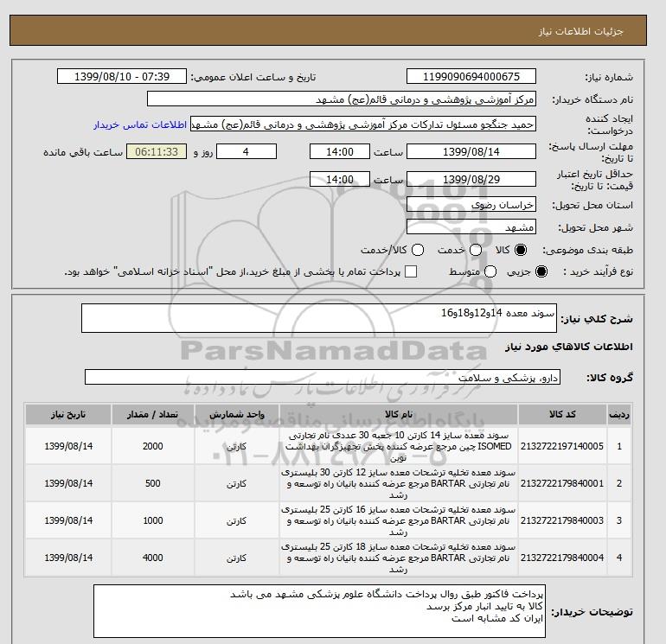Select the کالا/خدمت radio button
This screenshot has width=666, height=644.
point(418,250)
